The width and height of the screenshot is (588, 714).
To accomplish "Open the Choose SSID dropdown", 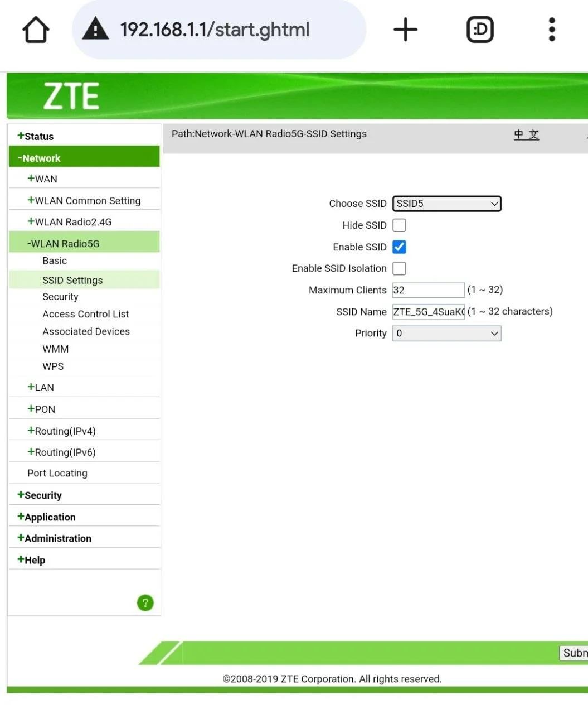I will tap(447, 204).
